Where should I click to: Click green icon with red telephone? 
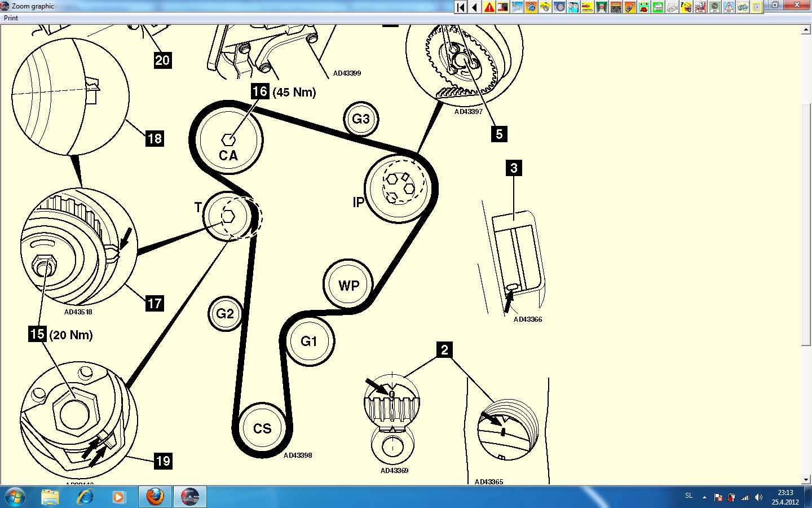click(x=644, y=7)
